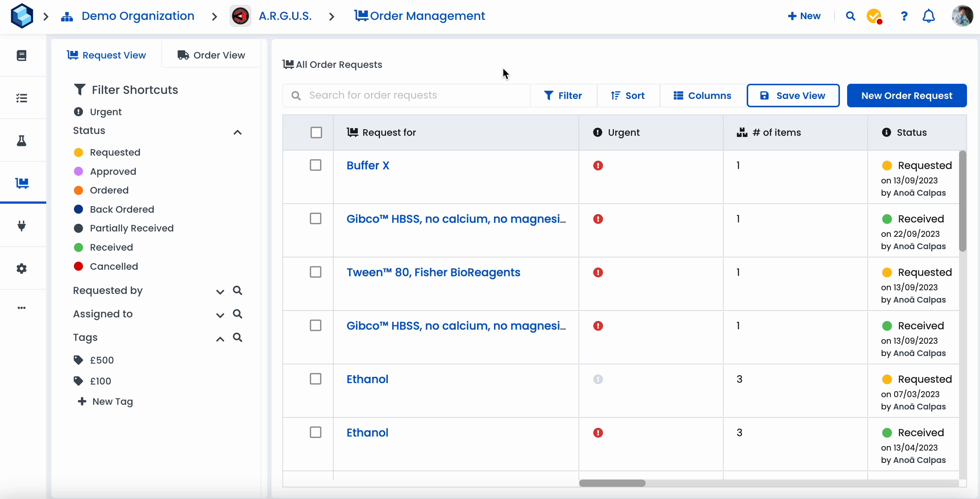Screen dimensions: 980x499
Task: Click the notification bell icon
Action: 929,16
